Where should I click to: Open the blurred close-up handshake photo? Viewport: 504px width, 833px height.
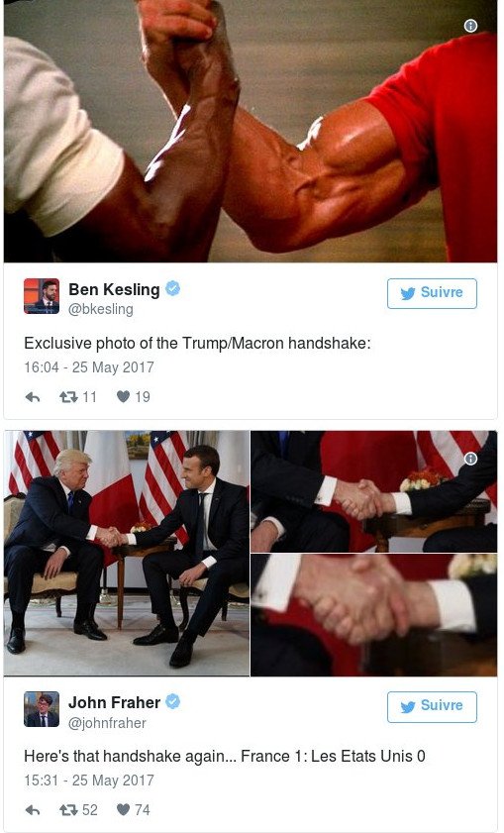(374, 615)
